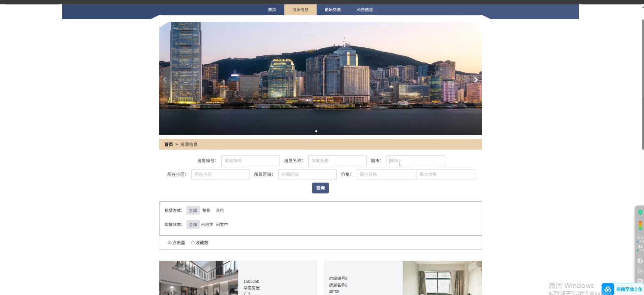This screenshot has width=644, height=295.
Task: Open the 房屋名称8 listing photo
Action: click(x=442, y=278)
